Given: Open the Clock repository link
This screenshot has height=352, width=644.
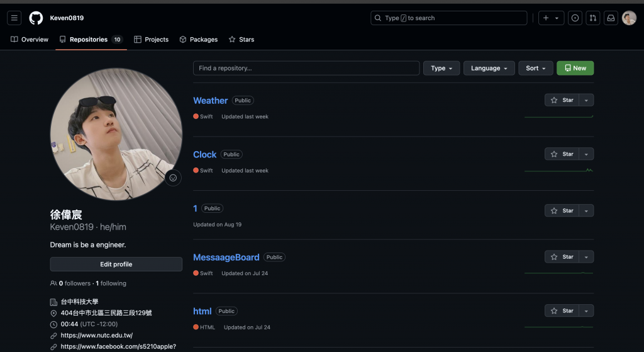Looking at the screenshot, I should (204, 154).
